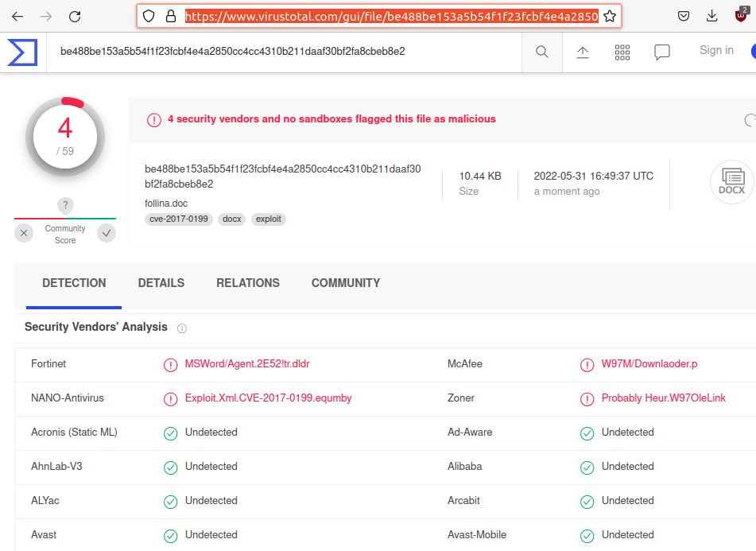Click the browser forward arrow
The width and height of the screenshot is (756, 551).
(46, 17)
